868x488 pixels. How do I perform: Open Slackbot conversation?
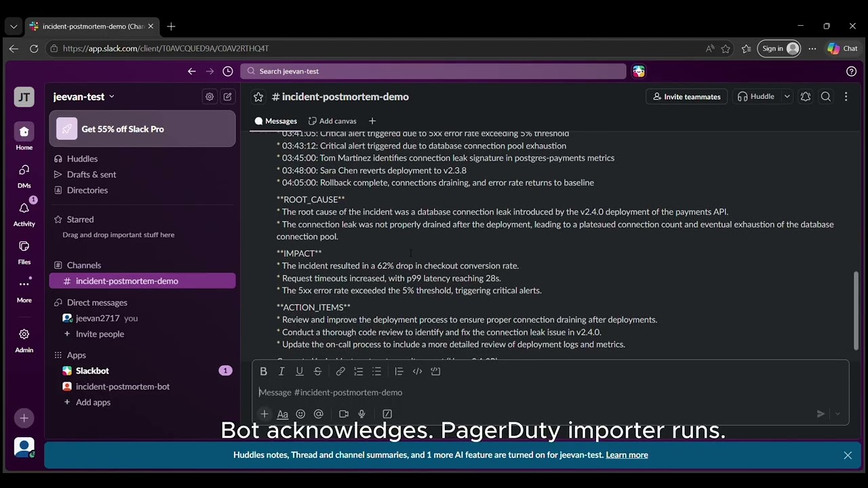[x=142, y=371]
